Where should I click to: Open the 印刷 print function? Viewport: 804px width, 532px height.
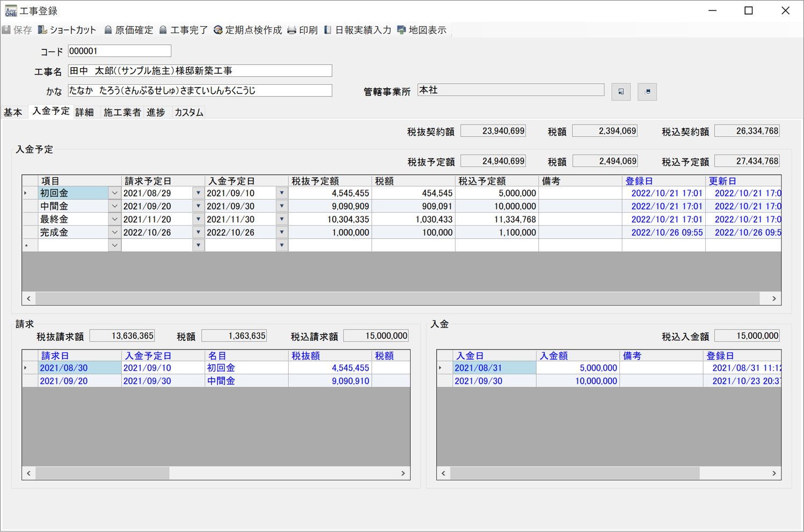303,30
